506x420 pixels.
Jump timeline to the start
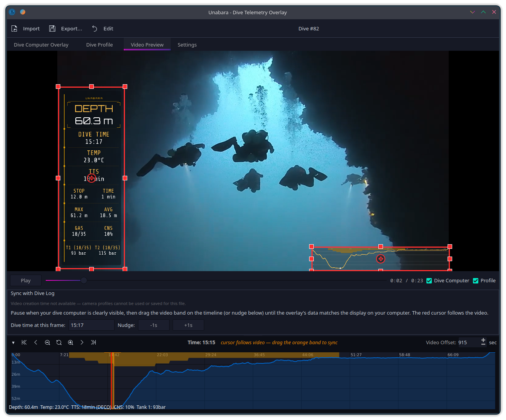(24, 342)
